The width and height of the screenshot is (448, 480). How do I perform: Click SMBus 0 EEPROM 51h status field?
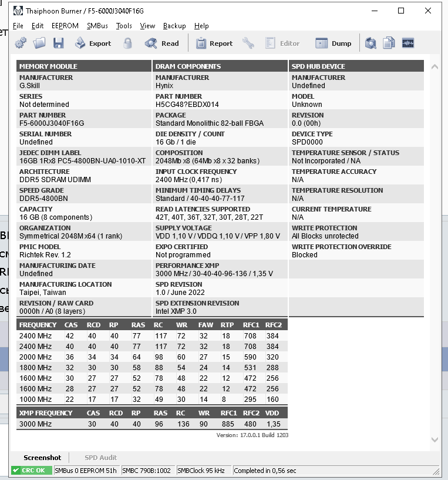(86, 471)
